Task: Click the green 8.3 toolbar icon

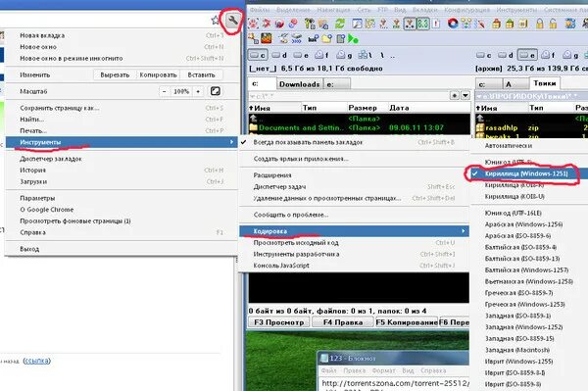Action: 423,24
